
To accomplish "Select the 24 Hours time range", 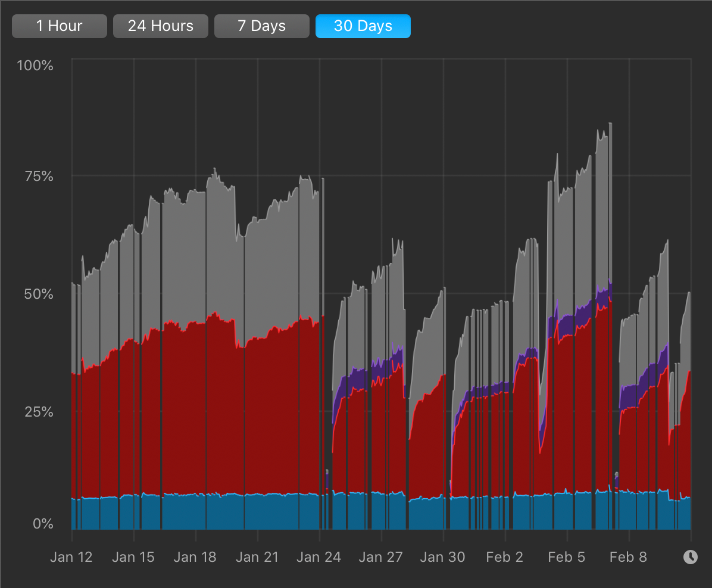I will pos(161,26).
